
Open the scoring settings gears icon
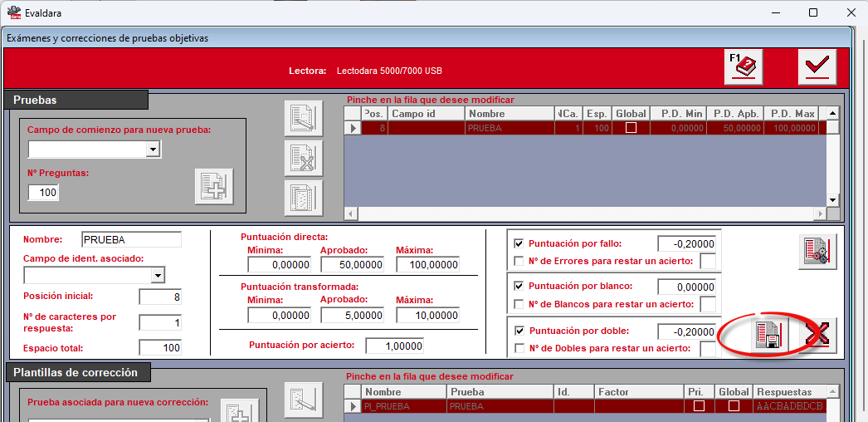pos(817,252)
